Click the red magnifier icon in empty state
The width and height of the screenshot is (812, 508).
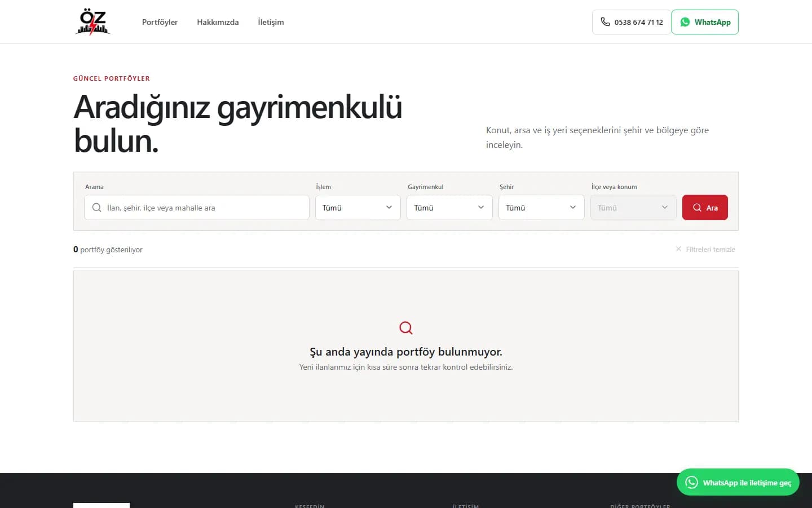406,328
